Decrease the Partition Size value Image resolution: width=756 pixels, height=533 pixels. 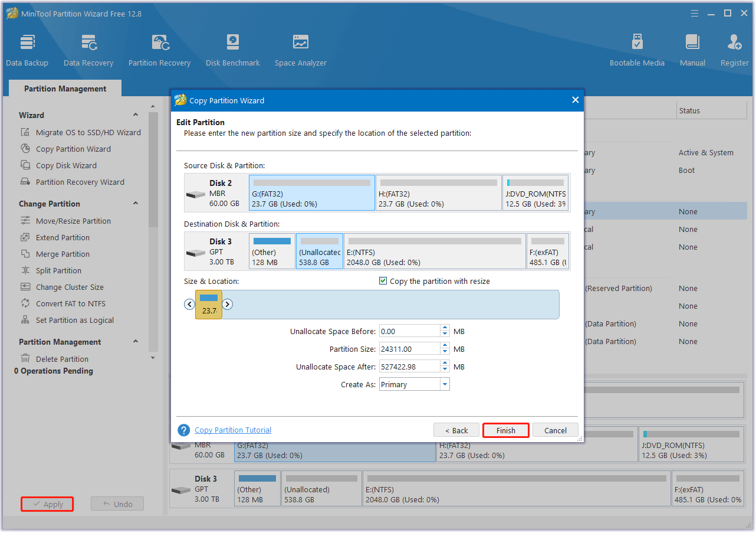click(x=445, y=352)
